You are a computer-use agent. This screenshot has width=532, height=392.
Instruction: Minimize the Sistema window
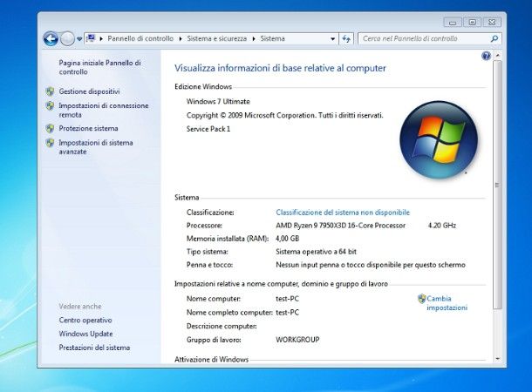point(453,23)
